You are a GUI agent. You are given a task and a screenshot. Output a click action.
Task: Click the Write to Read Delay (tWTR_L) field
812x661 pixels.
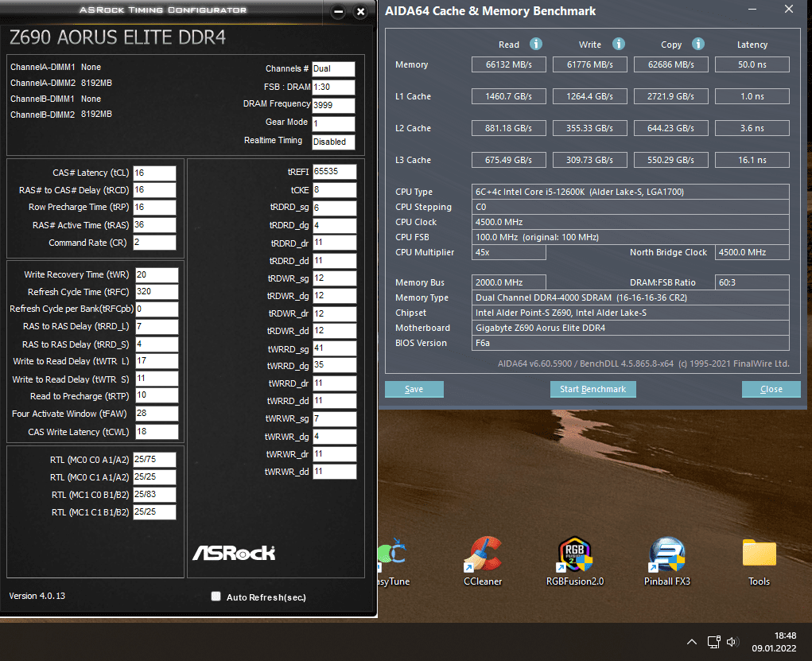[157, 361]
